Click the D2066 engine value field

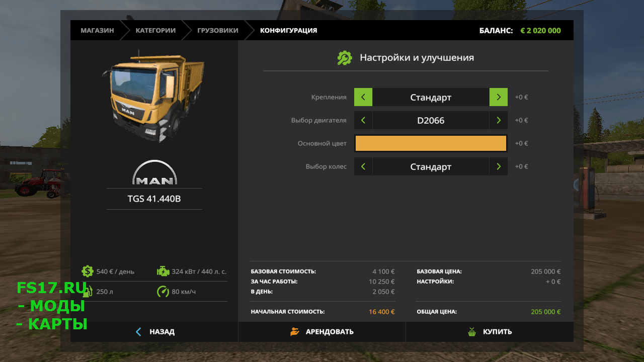pyautogui.click(x=431, y=120)
